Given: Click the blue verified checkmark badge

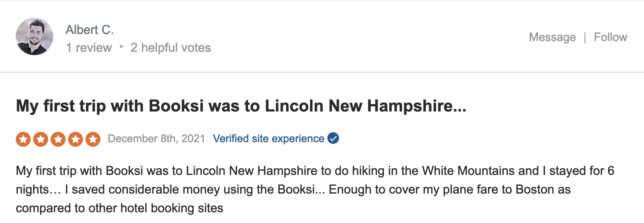Looking at the screenshot, I should coord(333,138).
